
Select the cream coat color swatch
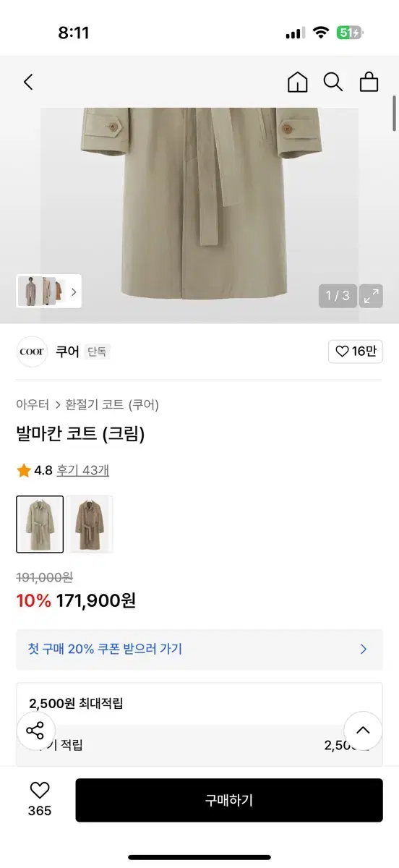(x=40, y=524)
